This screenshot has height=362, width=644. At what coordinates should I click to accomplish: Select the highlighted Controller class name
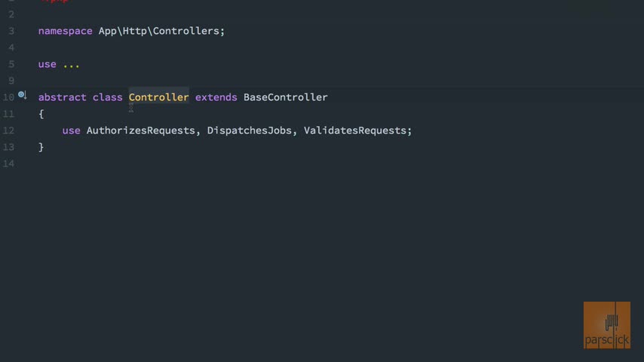point(158,97)
